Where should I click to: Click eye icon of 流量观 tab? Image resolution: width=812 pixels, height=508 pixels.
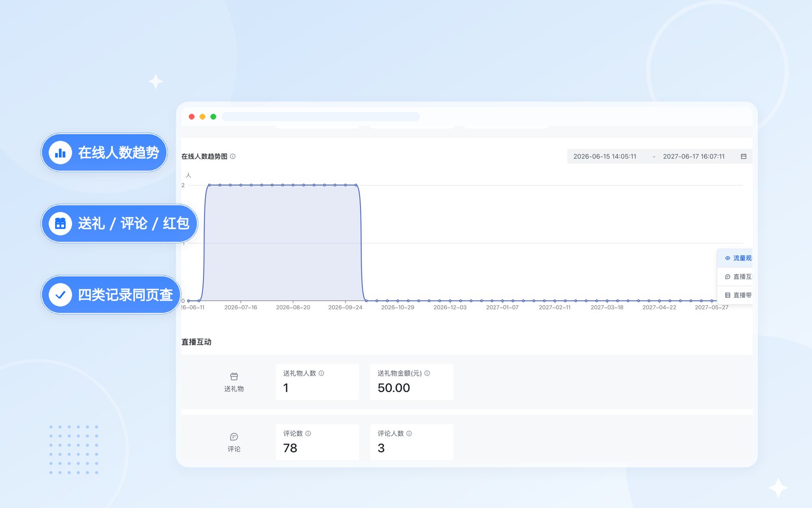pyautogui.click(x=728, y=258)
